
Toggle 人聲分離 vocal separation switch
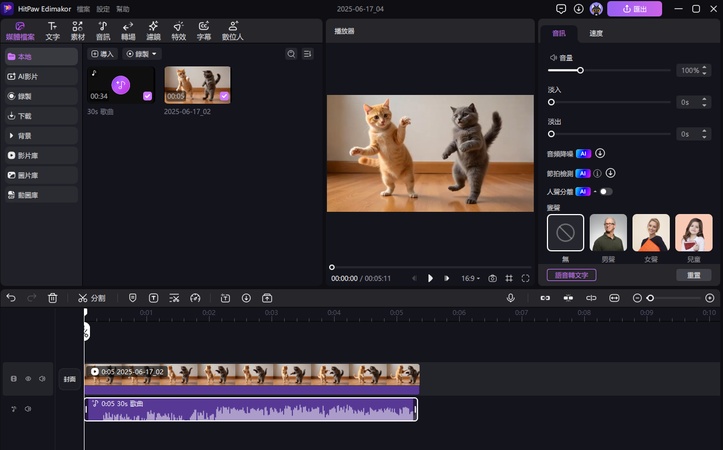coord(606,191)
